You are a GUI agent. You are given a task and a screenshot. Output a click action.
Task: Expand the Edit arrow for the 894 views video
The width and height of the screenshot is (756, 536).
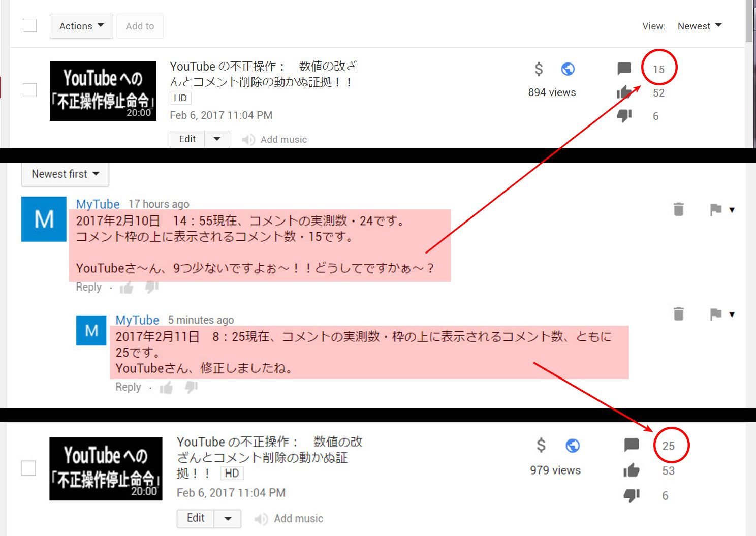click(217, 139)
